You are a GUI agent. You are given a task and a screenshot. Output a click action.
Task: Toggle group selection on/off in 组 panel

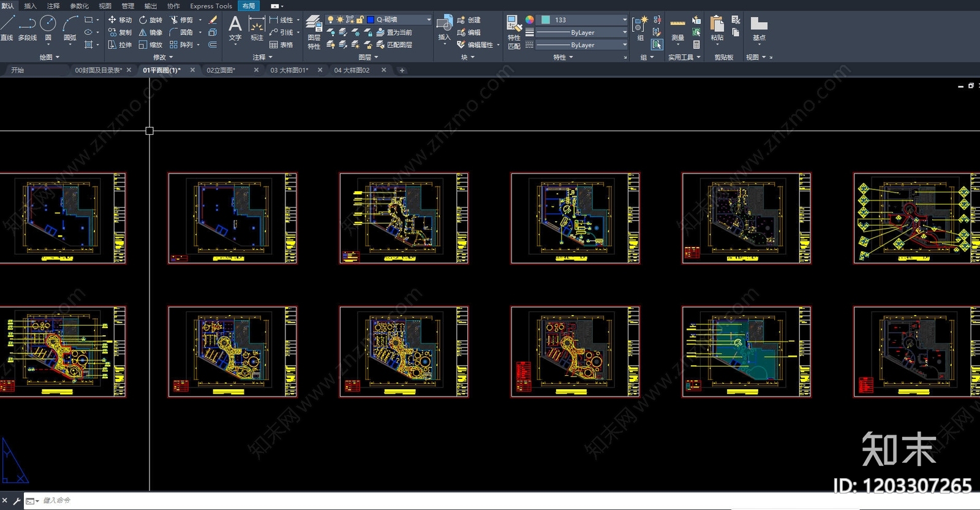(x=657, y=45)
